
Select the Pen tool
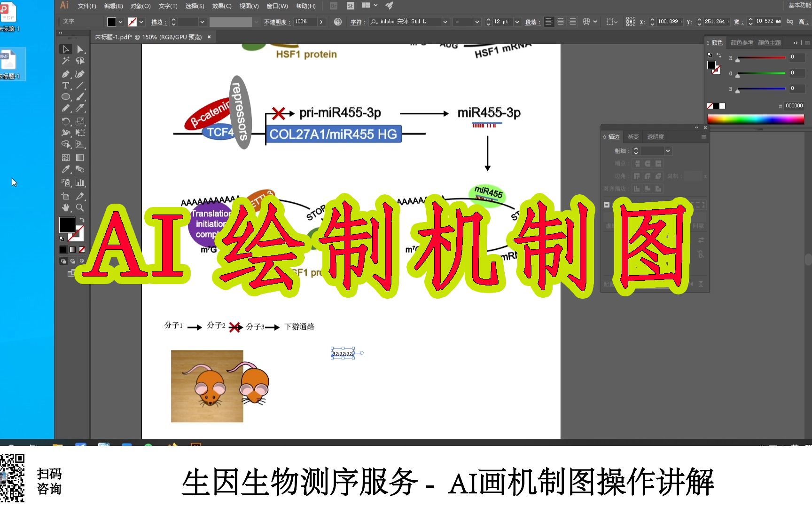[x=66, y=74]
